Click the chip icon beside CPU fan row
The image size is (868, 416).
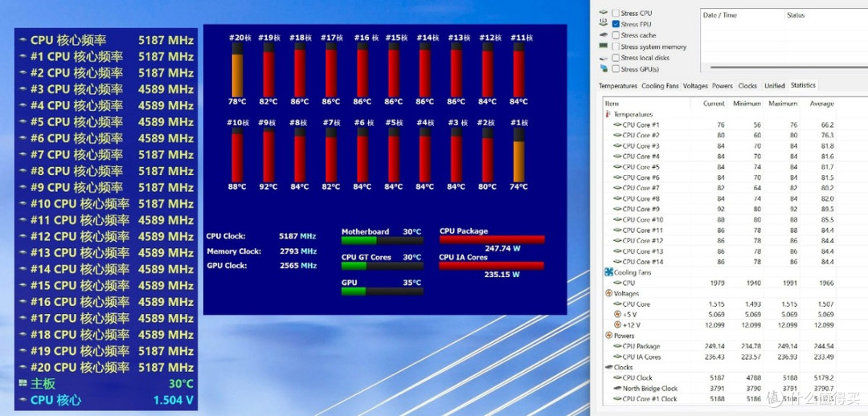[617, 283]
